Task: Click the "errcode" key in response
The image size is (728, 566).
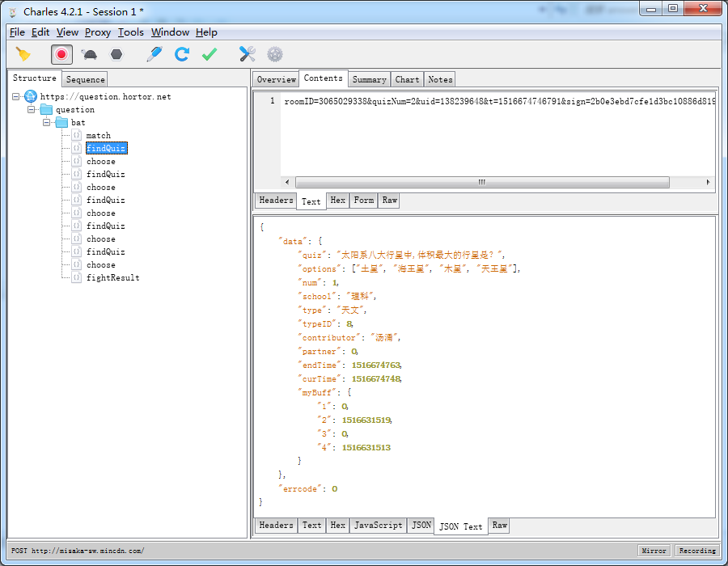Action: click(x=299, y=489)
